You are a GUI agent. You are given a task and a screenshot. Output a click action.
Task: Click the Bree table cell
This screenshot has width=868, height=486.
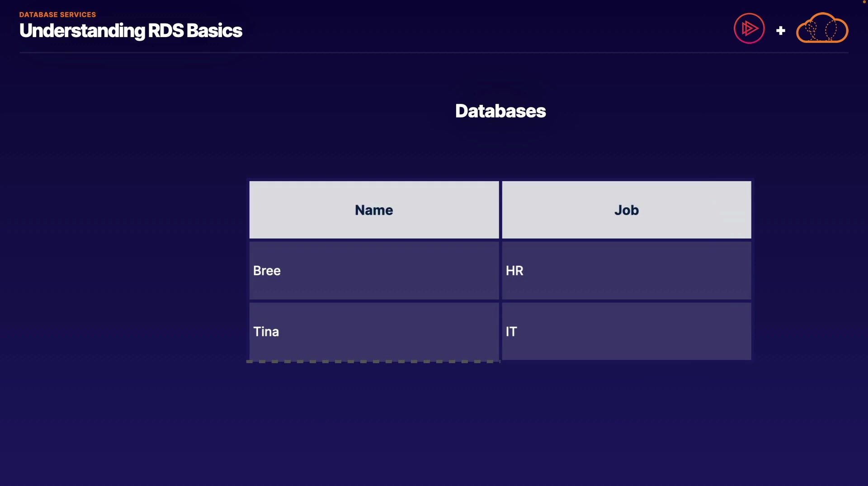(374, 271)
